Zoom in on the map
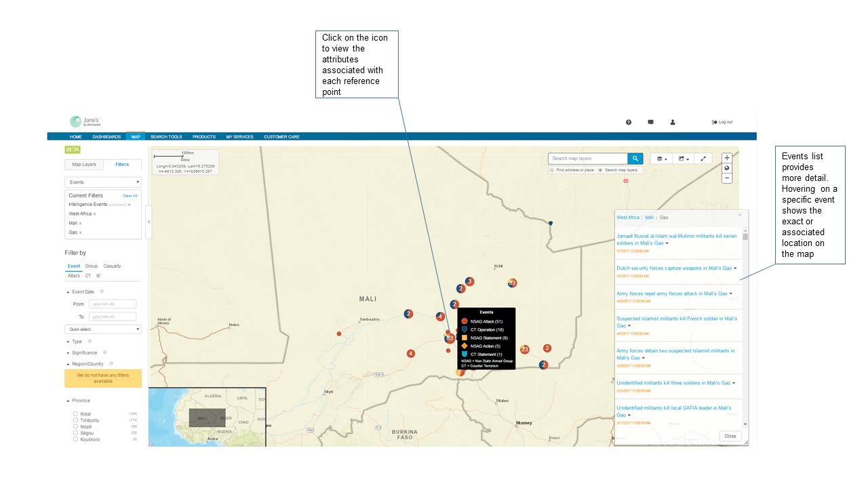Viewport: 868px width, 488px height. click(727, 158)
